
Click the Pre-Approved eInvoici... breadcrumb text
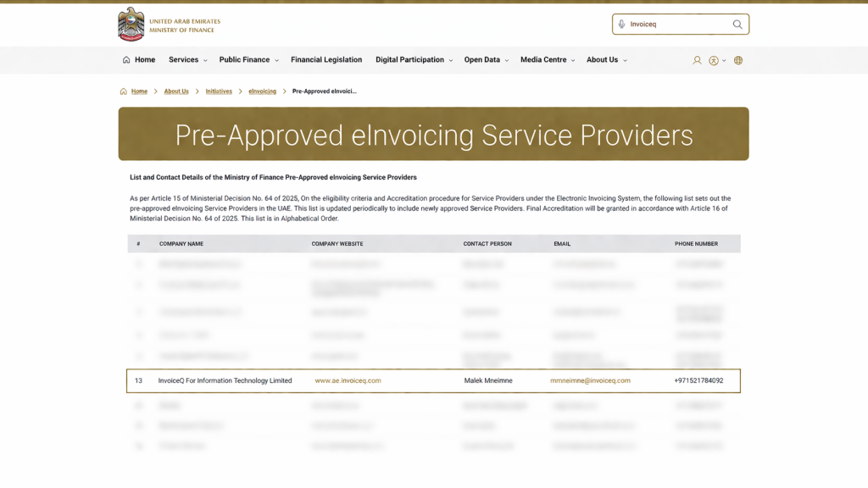point(325,91)
